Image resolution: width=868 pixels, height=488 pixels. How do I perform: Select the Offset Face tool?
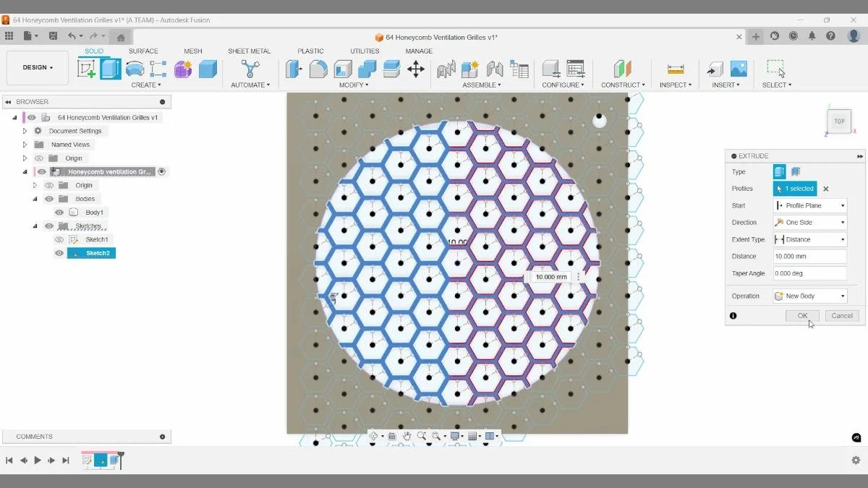tap(391, 69)
